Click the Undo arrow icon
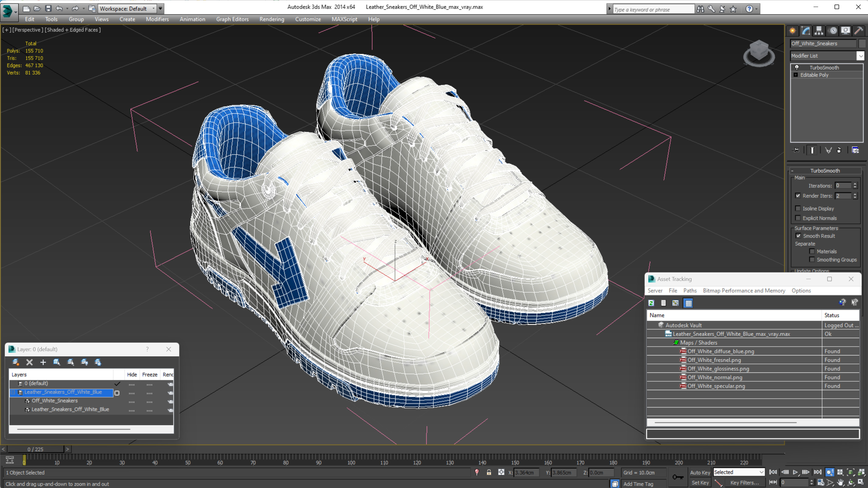The height and width of the screenshot is (488, 868). tap(59, 9)
